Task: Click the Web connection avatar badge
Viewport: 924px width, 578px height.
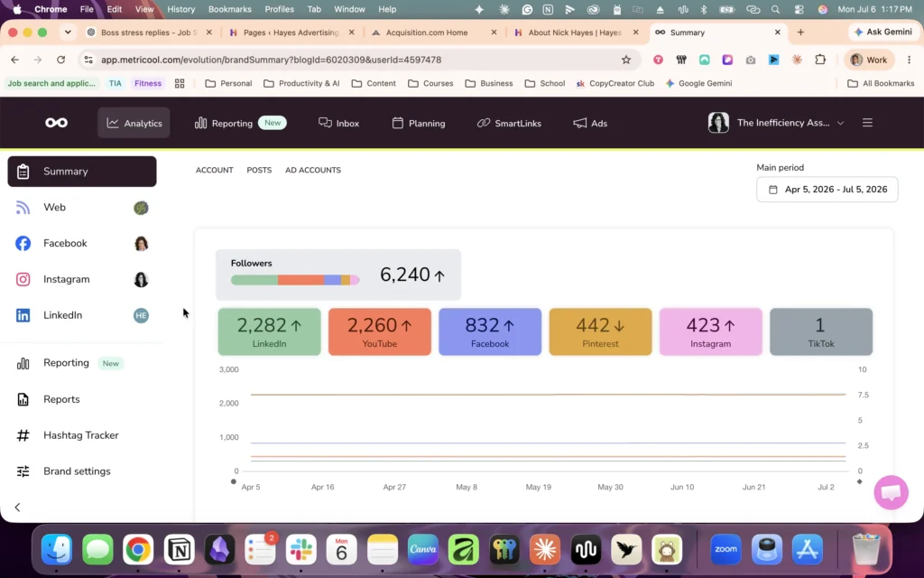Action: [141, 208]
